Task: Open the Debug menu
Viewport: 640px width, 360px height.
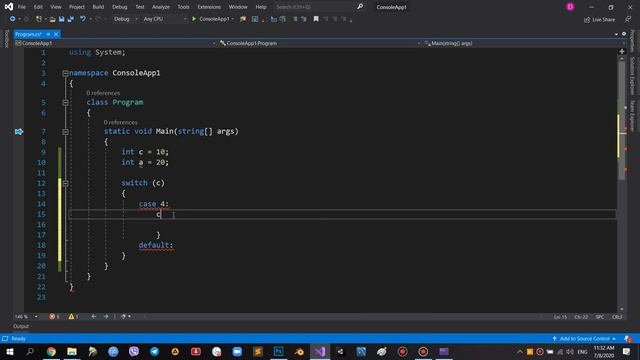Action: [120, 7]
